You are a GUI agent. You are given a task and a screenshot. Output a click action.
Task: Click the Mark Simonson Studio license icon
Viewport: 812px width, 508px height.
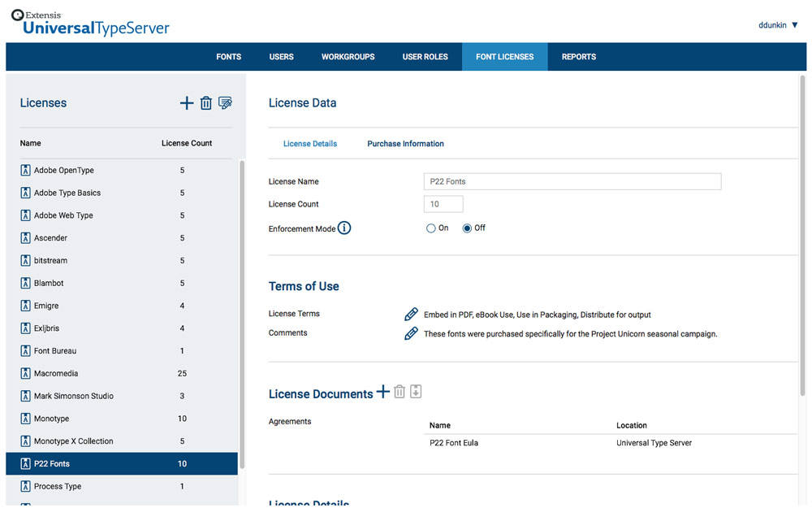coord(25,396)
